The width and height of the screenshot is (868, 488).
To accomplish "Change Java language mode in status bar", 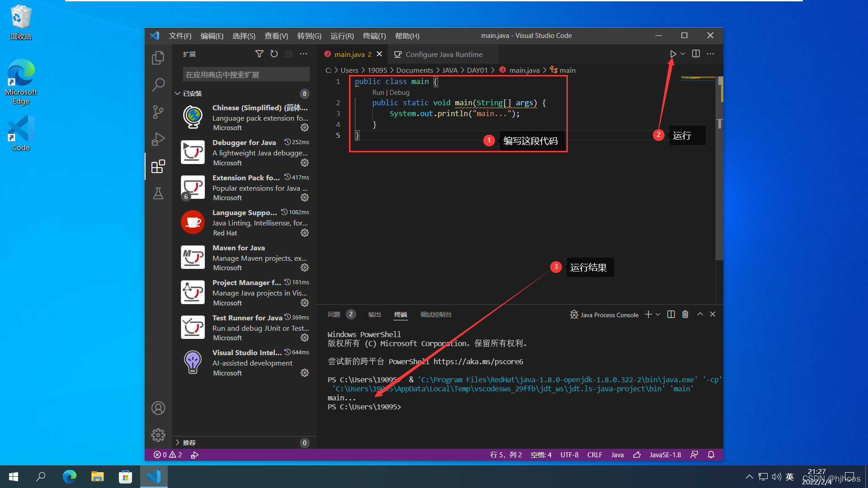I will (617, 455).
